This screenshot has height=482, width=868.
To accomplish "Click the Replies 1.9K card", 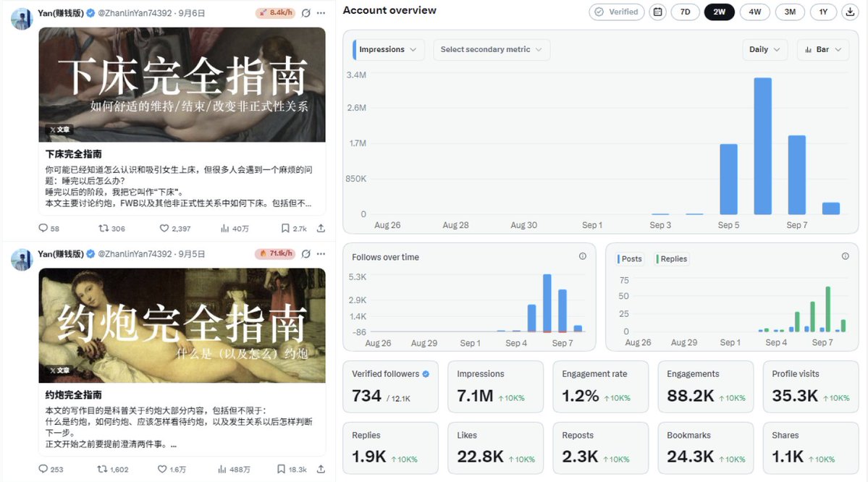I will (390, 448).
